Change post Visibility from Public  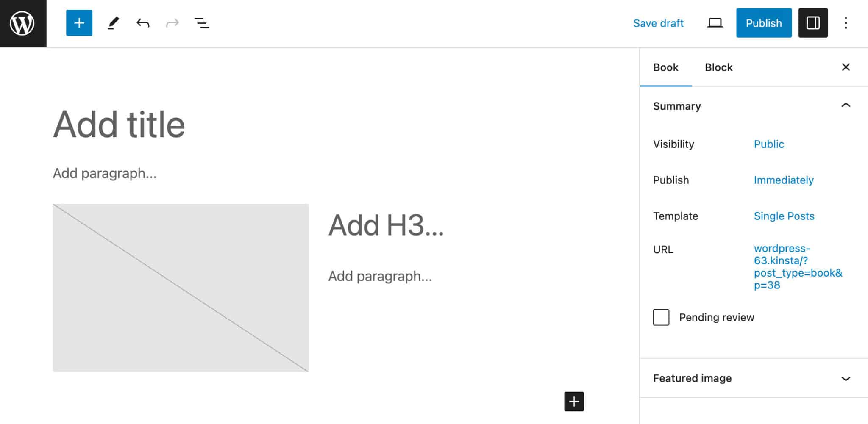point(769,144)
